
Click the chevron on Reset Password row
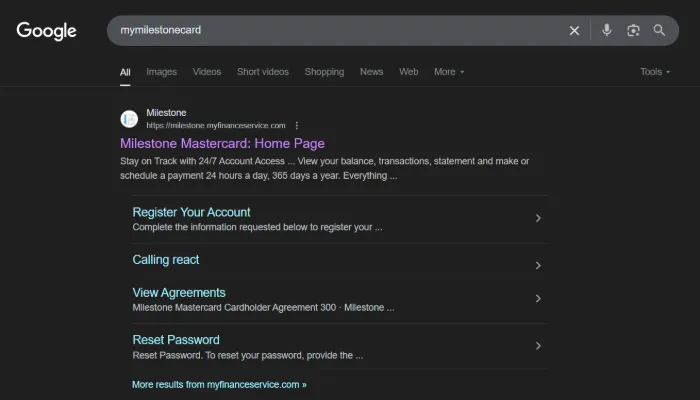pos(538,346)
